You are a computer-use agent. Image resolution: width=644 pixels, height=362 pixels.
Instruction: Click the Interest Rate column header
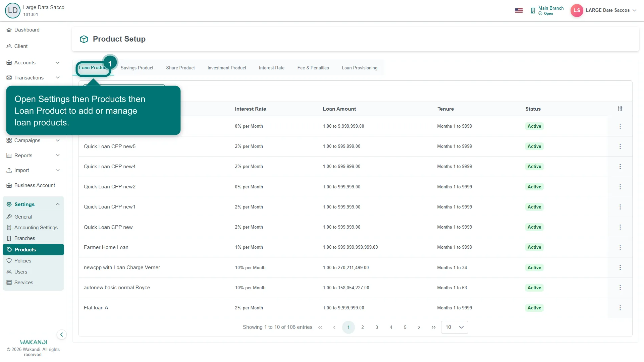[x=250, y=109]
